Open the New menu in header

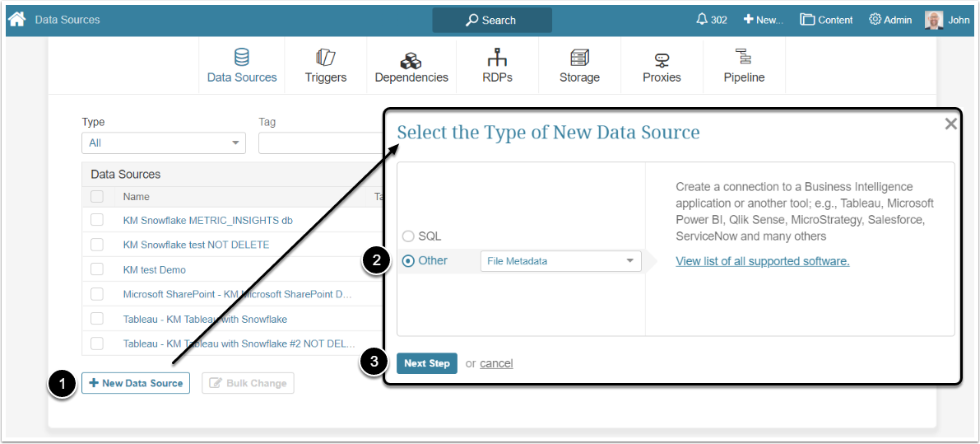pos(763,20)
